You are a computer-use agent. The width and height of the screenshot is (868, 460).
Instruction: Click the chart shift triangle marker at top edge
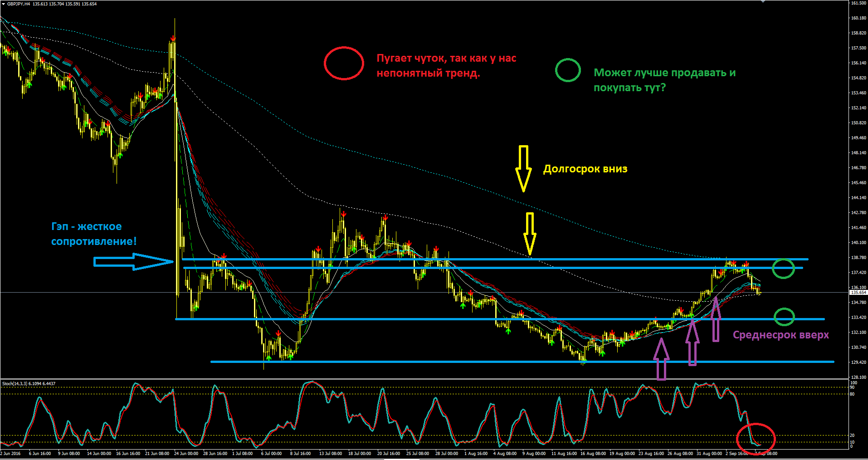coord(763,1)
